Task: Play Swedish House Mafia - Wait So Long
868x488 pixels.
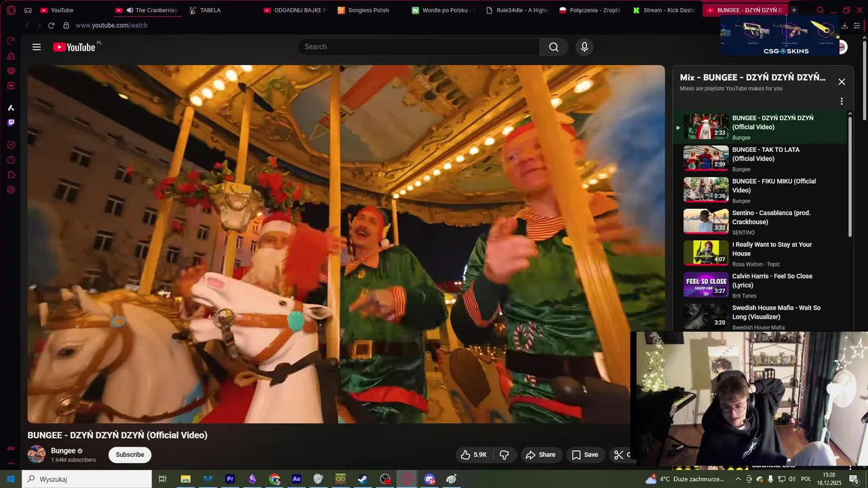Action: pyautogui.click(x=759, y=317)
